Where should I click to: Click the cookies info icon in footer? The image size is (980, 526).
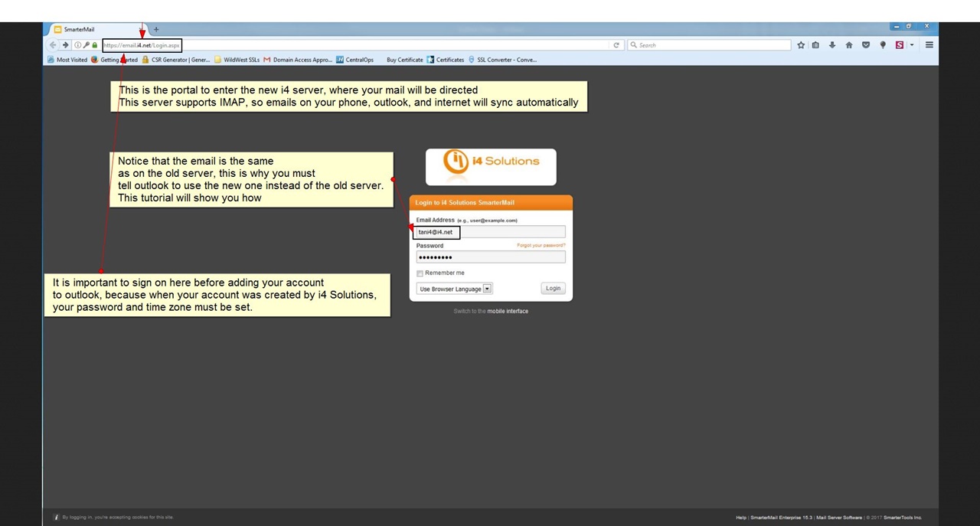57,518
